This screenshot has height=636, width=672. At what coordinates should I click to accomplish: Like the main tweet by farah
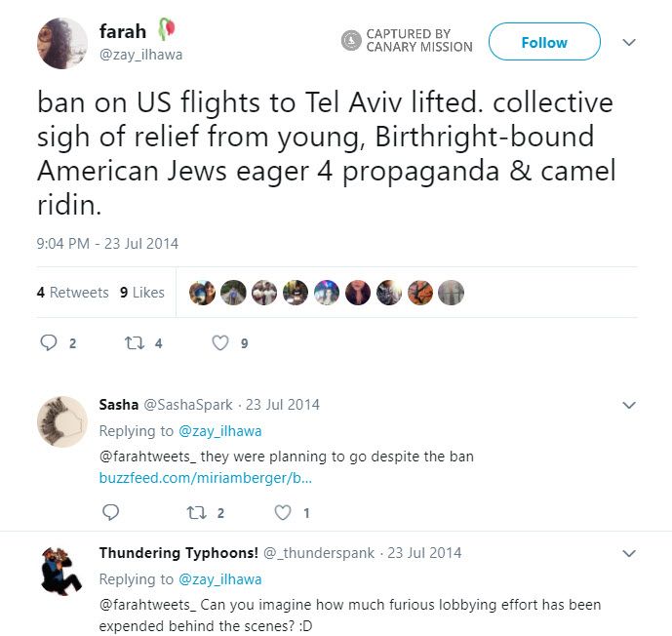(x=220, y=343)
